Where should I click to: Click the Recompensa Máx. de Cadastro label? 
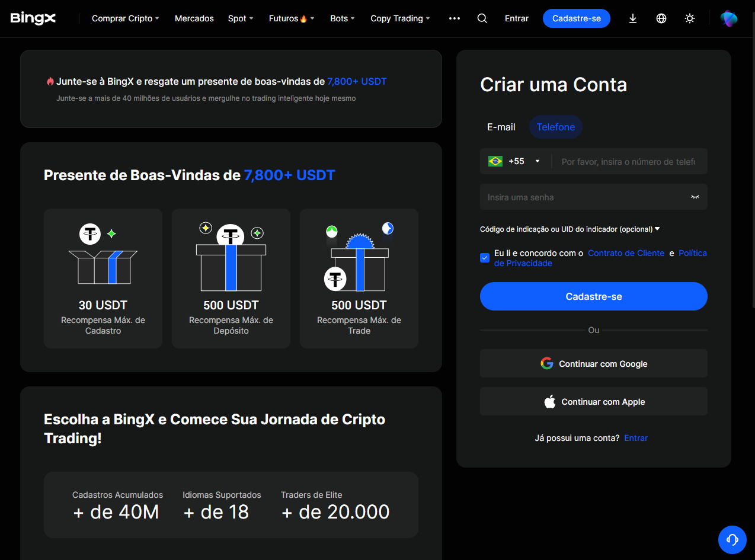[103, 325]
